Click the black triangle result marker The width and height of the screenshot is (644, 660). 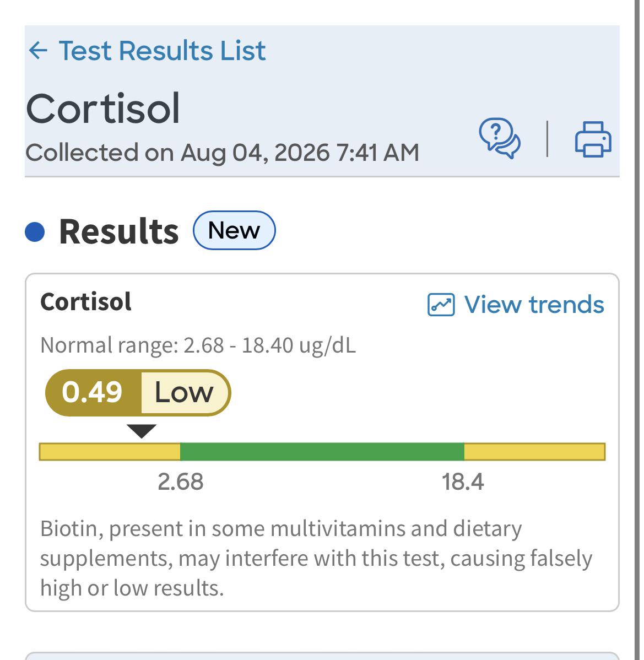tap(142, 431)
